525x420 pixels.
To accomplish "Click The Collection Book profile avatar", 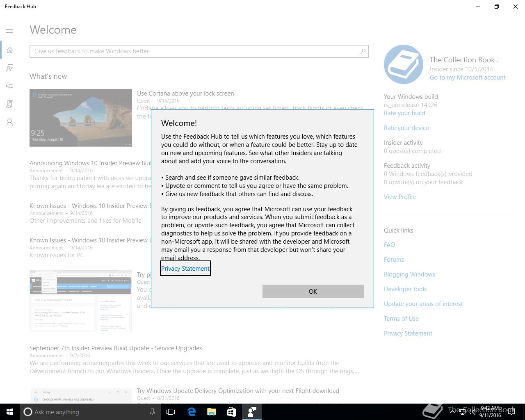I will coord(404,64).
